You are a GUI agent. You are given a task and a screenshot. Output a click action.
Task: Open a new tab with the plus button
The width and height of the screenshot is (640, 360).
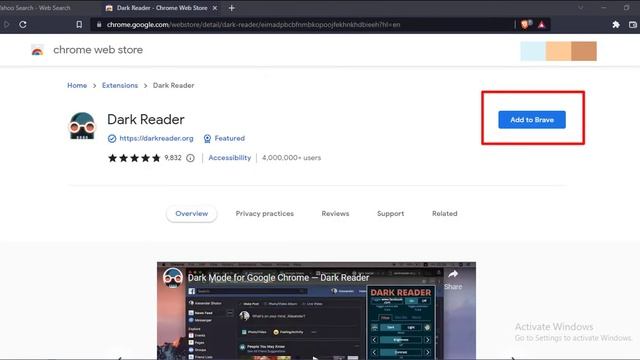point(231,8)
